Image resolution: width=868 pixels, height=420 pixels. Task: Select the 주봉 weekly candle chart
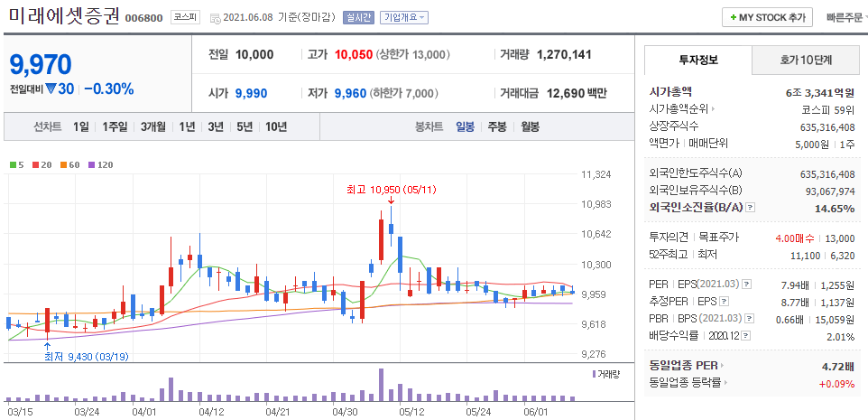click(497, 126)
